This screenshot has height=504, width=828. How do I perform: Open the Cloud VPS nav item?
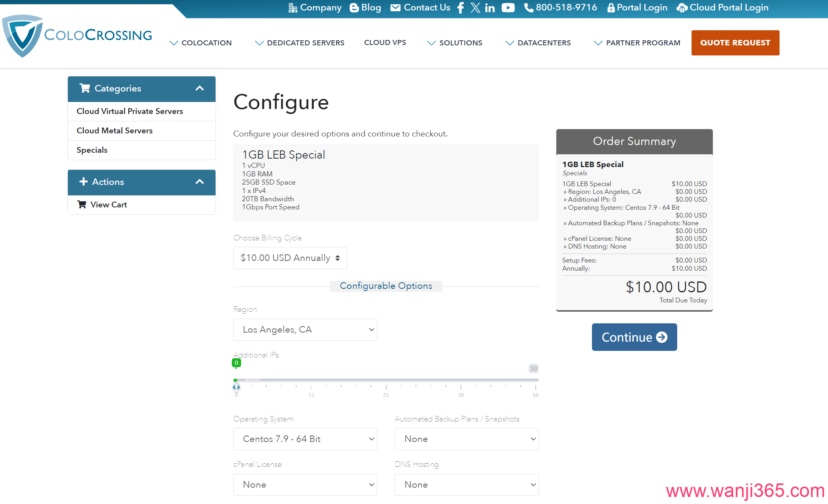click(385, 43)
